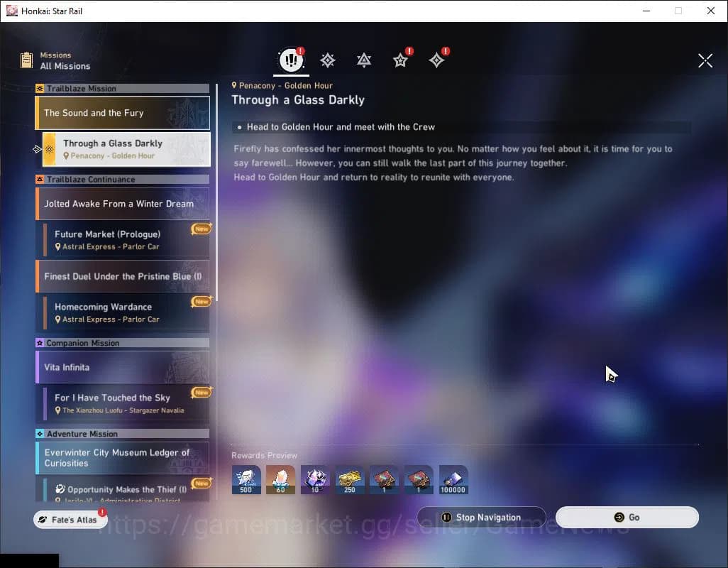Click the mission list scrollbar
Viewport: 728px width, 568px height.
216,192
